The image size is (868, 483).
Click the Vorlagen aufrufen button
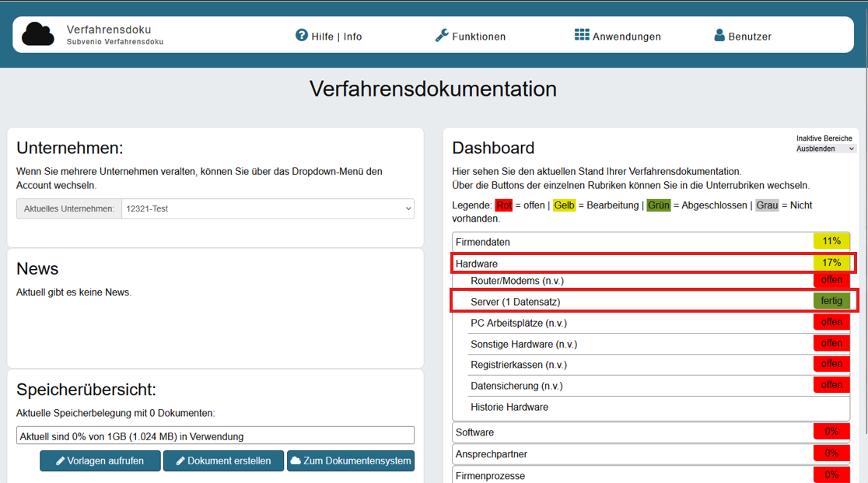[100, 461]
